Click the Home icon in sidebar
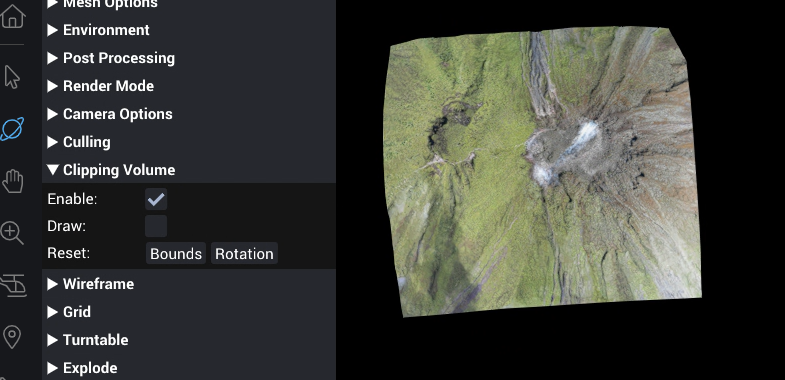 pos(13,16)
